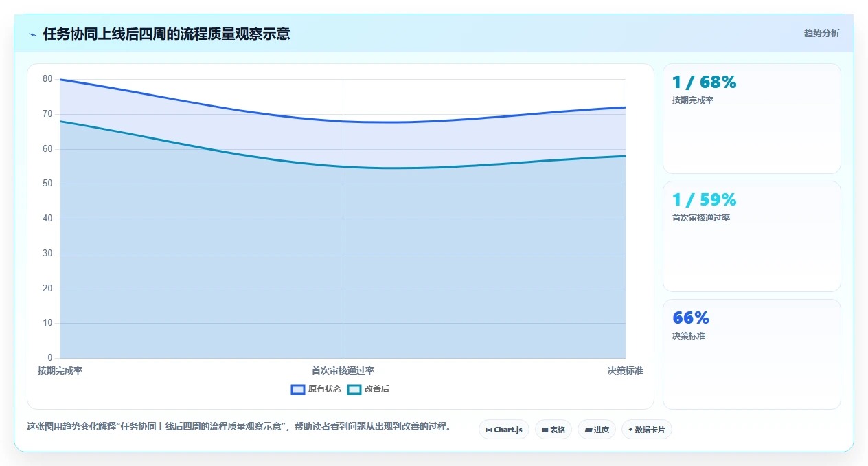Click the icon inside Chart.js chip
Screen dimensions: 868x466
click(x=489, y=430)
